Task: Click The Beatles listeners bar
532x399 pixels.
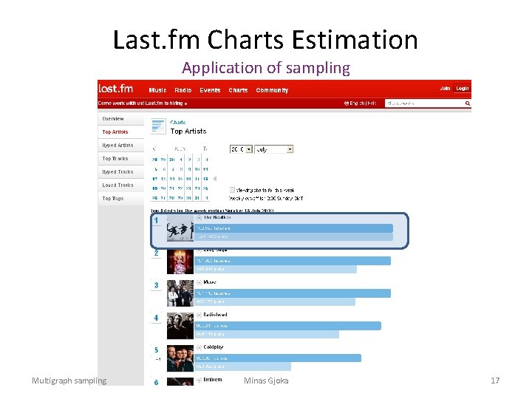Action: (x=293, y=228)
